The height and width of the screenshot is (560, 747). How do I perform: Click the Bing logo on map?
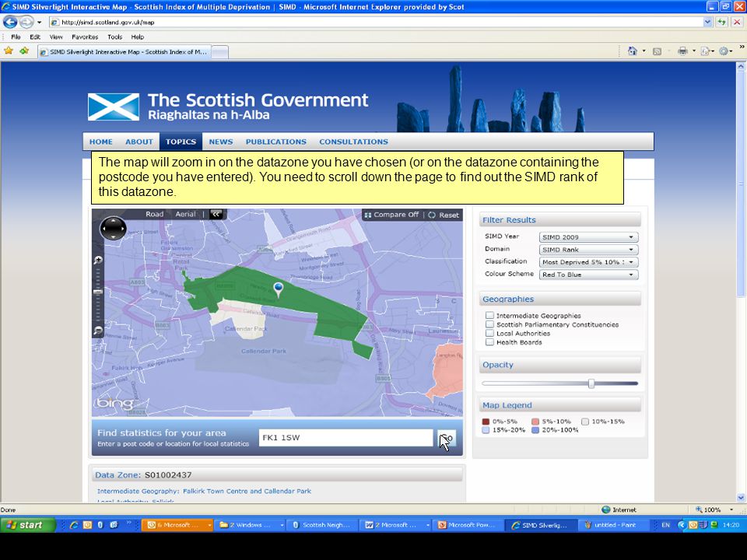pos(115,404)
